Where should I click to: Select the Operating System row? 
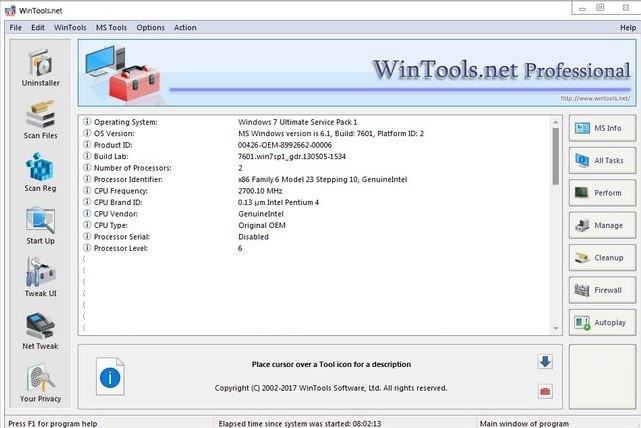point(315,122)
